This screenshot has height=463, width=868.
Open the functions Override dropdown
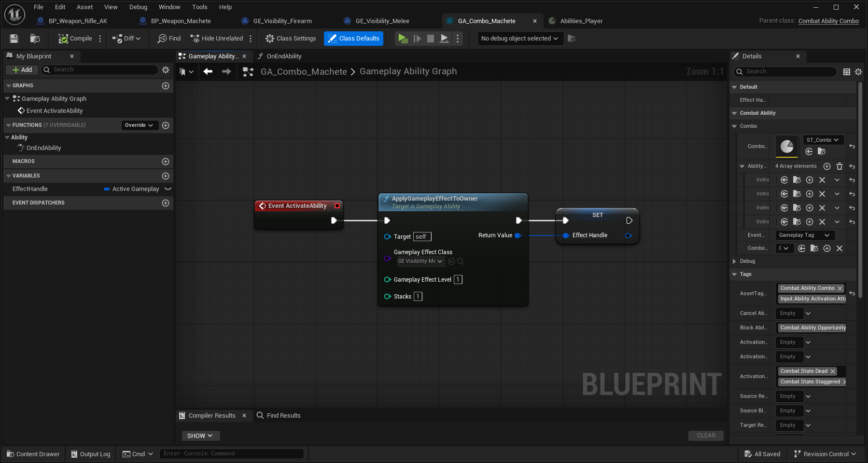pos(139,125)
